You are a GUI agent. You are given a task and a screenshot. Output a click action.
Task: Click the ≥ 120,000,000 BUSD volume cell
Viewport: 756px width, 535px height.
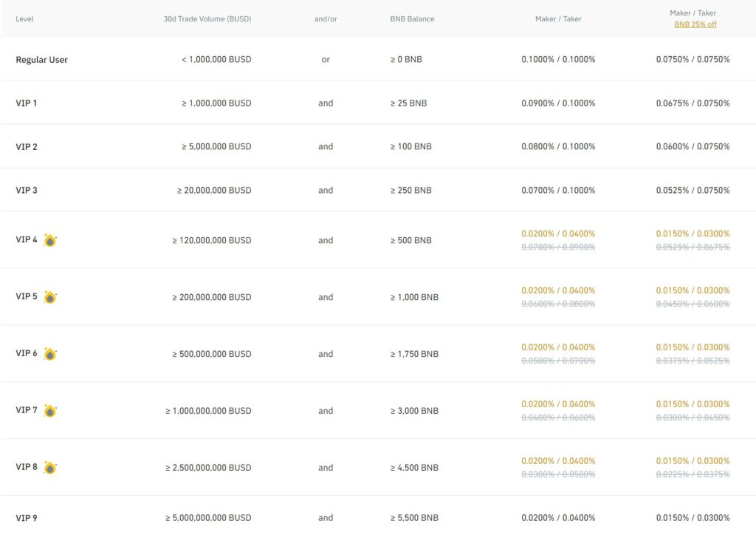[212, 240]
